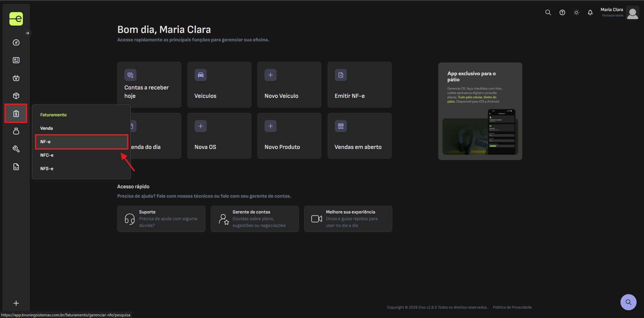Click the Gerente de contas person icon
This screenshot has height=318, width=644.
tap(224, 219)
